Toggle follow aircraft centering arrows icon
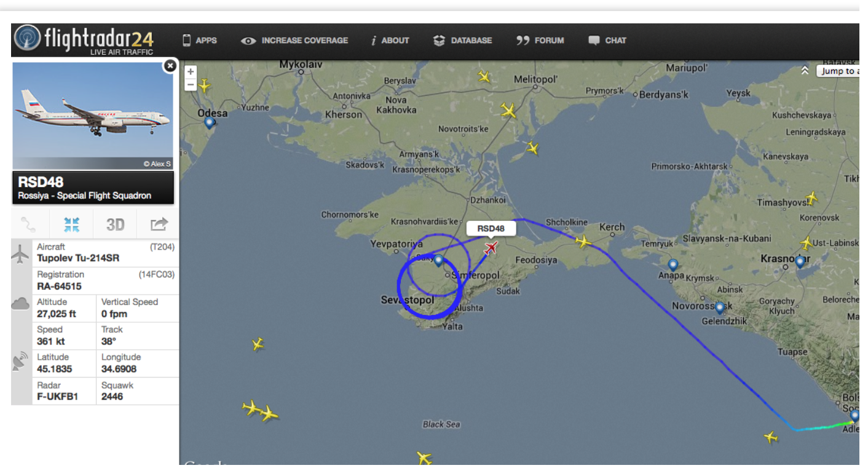Viewport: 868px width, 476px height. 72,224
